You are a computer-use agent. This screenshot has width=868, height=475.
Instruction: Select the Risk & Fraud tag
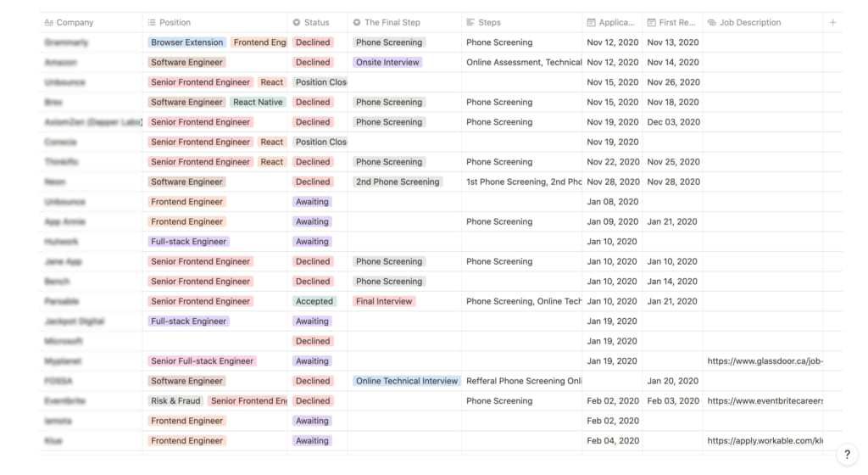175,401
